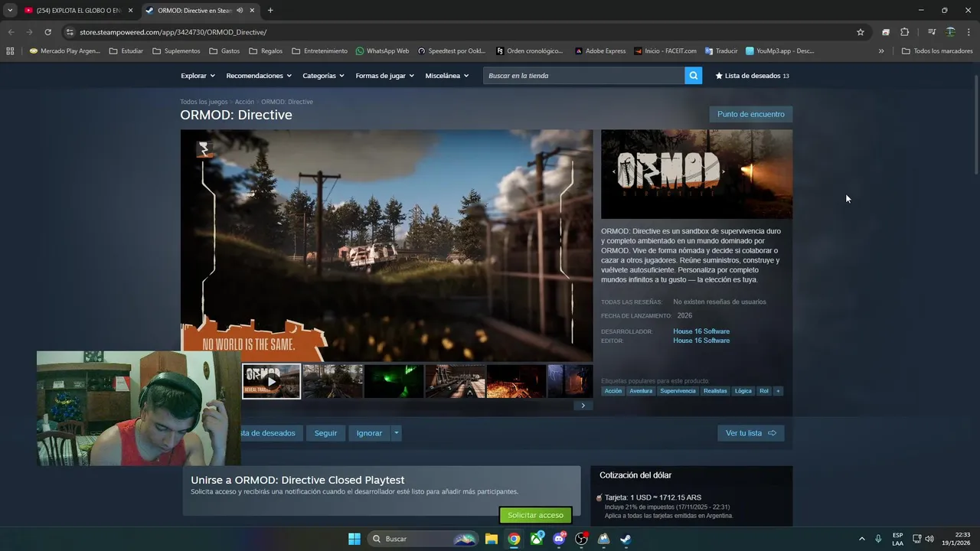This screenshot has width=980, height=551.
Task: Open File Explorer from the taskbar
Action: 492,539
